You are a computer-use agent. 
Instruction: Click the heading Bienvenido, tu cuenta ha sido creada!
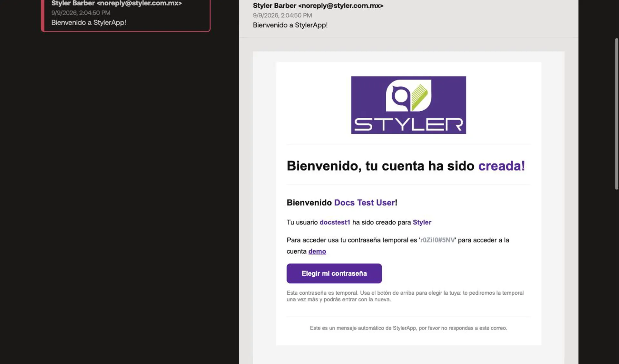tap(406, 166)
